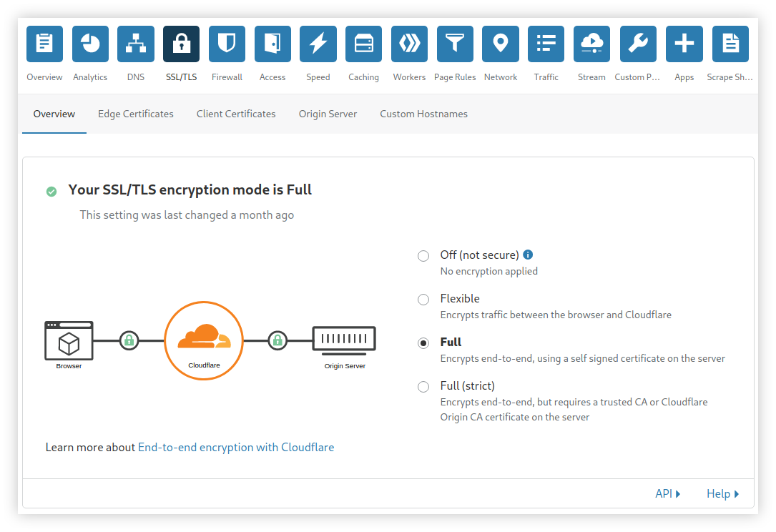Switch to the Edge Certificates tab
The width and height of the screenshot is (776, 532).
[x=136, y=114]
